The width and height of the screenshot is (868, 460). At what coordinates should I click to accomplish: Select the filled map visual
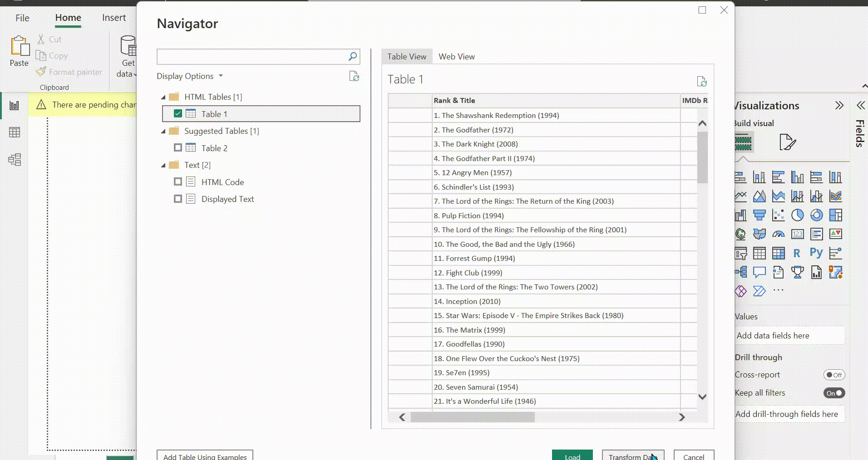pyautogui.click(x=759, y=234)
